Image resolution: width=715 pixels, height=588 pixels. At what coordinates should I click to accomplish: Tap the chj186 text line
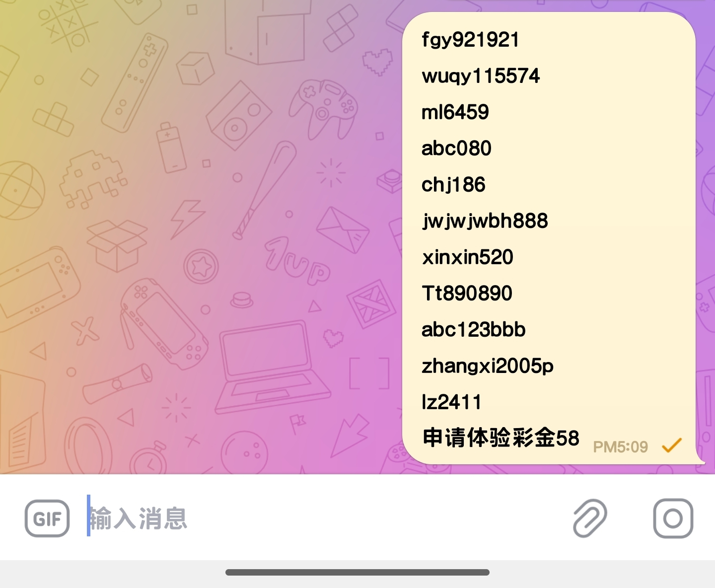(x=453, y=185)
